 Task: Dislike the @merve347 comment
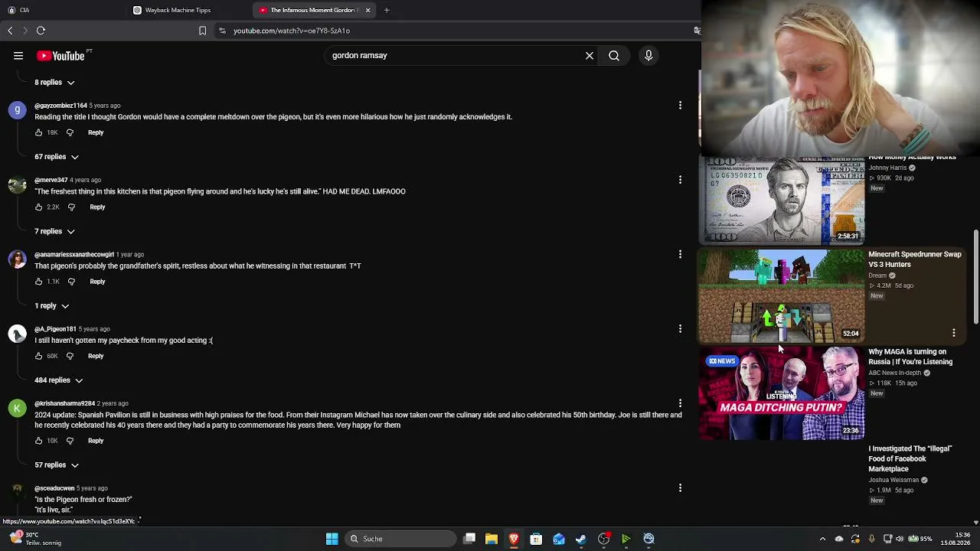pyautogui.click(x=71, y=207)
